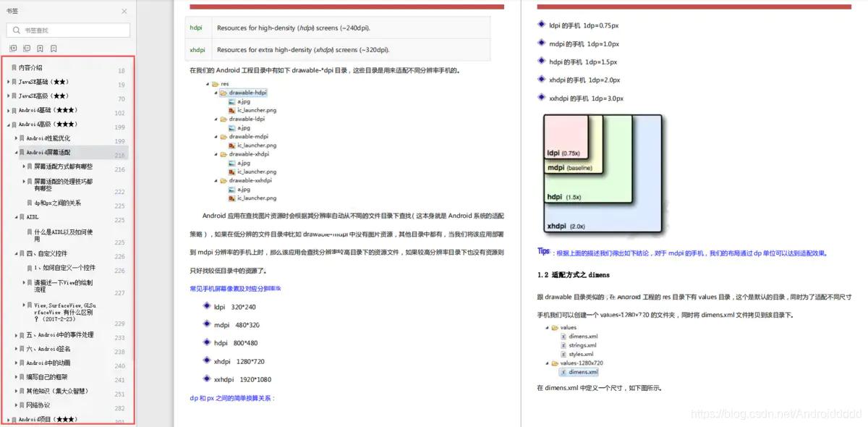Expand 屏幕适配方式都有哪些 entry

(23, 166)
